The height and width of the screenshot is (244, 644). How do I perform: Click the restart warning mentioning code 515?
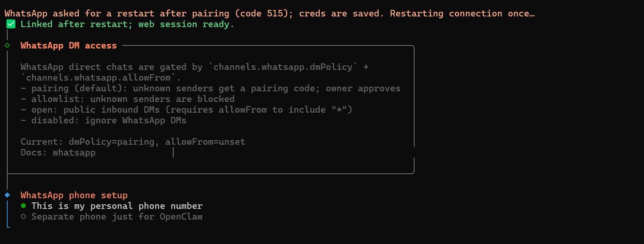point(270,14)
